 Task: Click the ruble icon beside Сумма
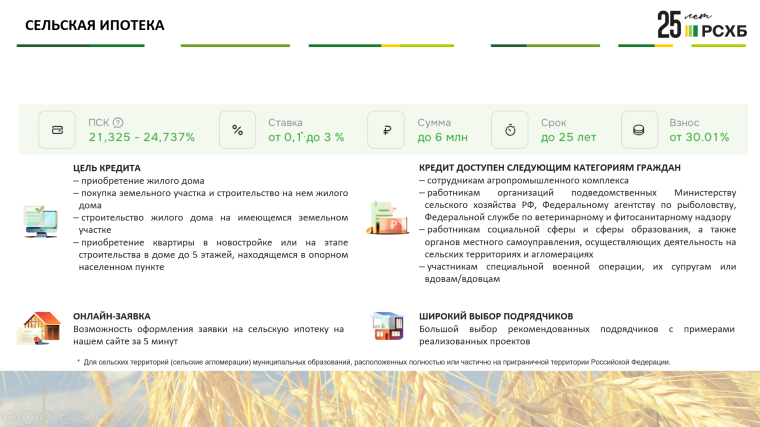pos(386,130)
